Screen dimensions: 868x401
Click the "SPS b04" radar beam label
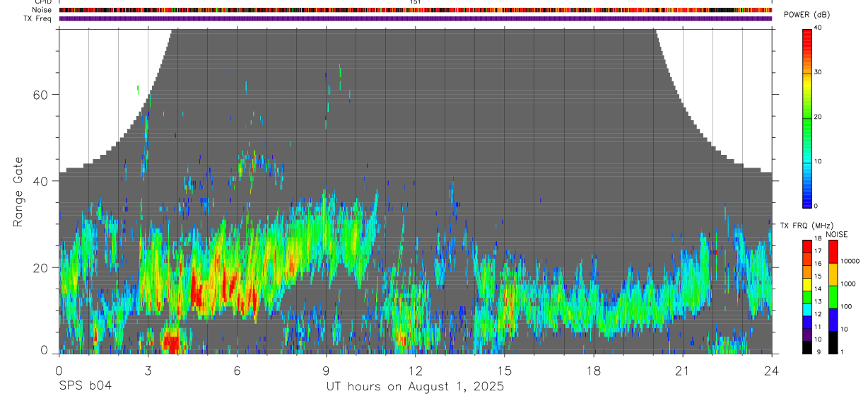pos(85,386)
